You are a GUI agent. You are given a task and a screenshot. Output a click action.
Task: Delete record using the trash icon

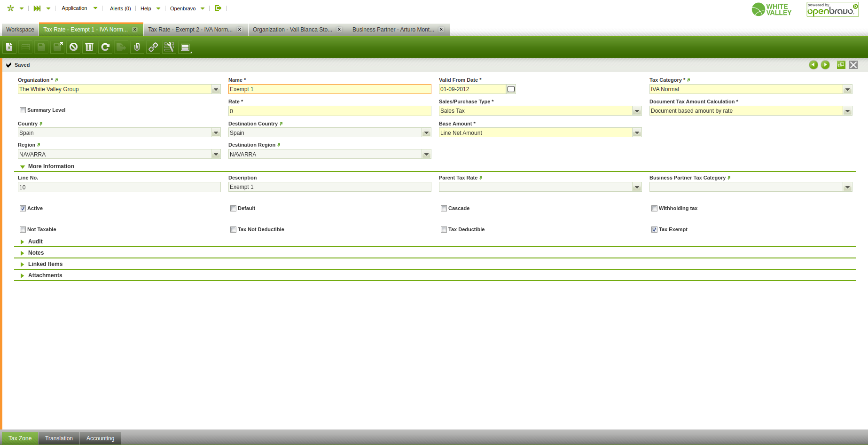pos(89,47)
